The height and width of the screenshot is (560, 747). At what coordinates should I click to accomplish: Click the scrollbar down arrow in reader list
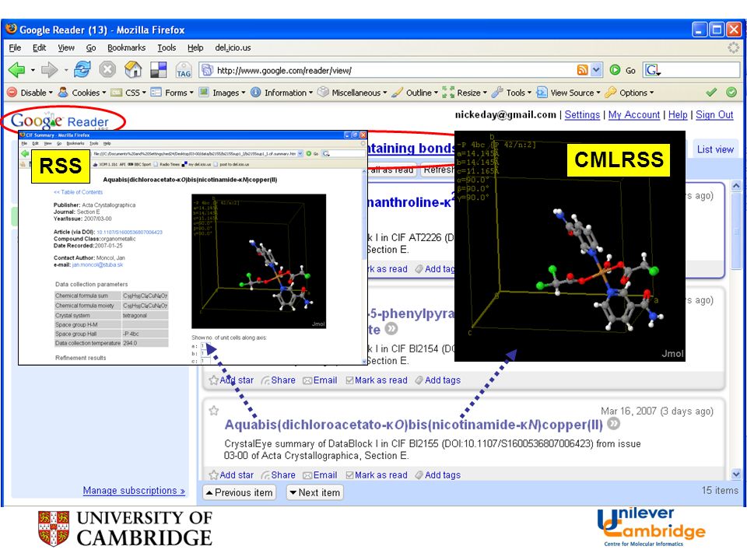(x=736, y=474)
